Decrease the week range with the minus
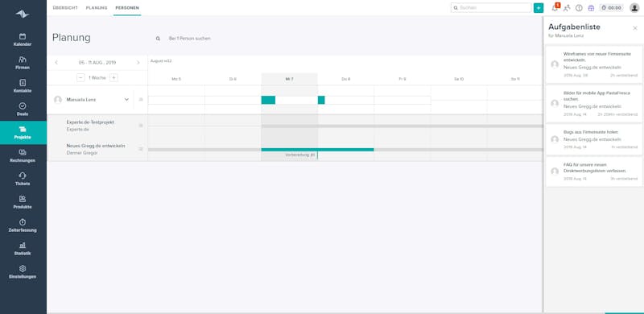The width and height of the screenshot is (644, 314). pos(80,77)
